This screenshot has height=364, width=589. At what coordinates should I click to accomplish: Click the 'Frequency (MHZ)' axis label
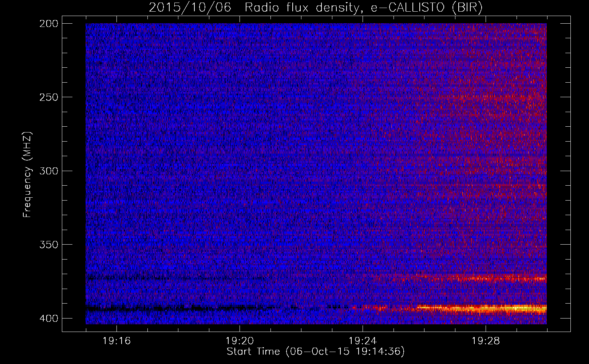pyautogui.click(x=27, y=175)
